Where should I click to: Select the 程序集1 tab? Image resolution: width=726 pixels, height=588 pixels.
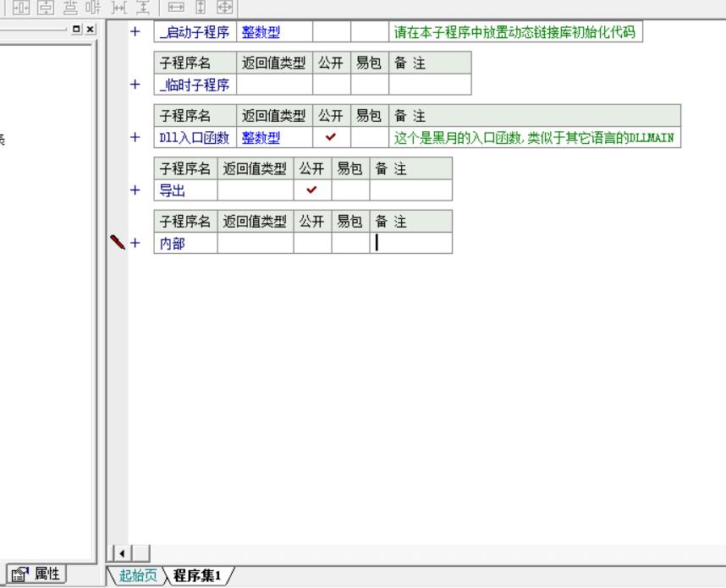[197, 576]
